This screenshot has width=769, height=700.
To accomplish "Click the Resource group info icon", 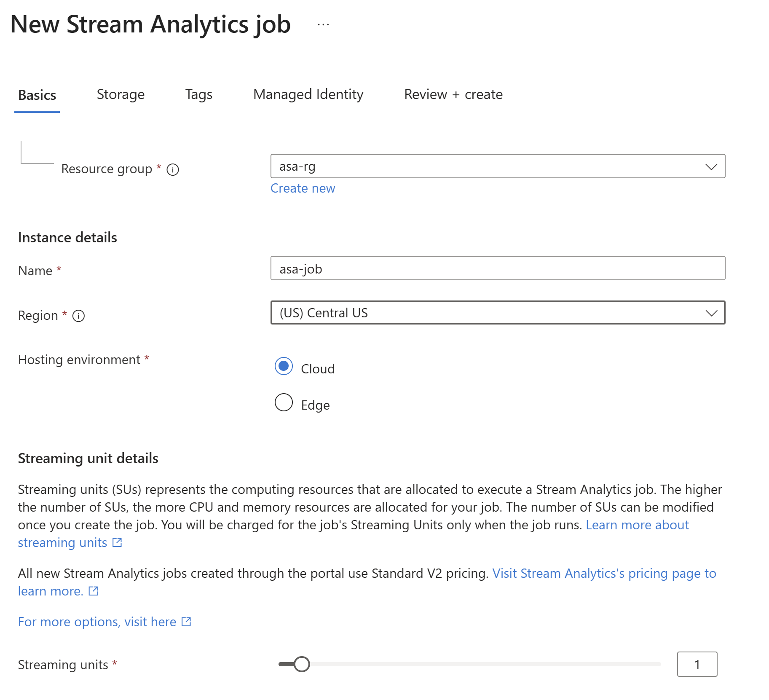I will (x=173, y=169).
